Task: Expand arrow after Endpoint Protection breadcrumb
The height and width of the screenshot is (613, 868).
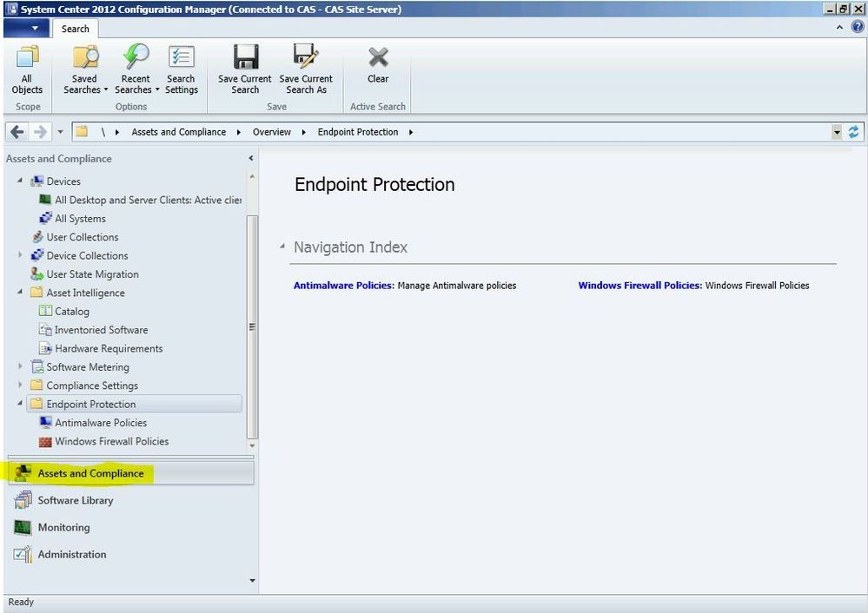Action: pos(411,132)
